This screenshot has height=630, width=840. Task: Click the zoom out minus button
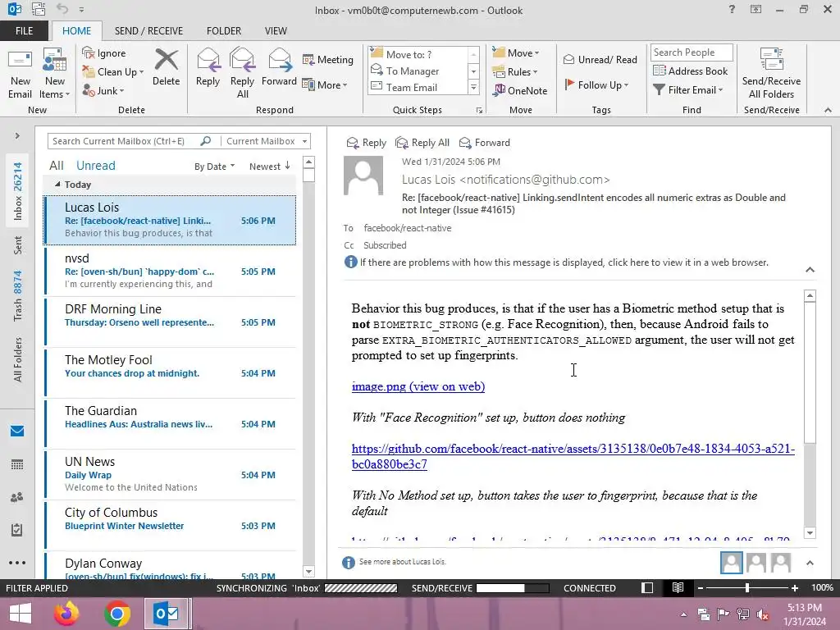point(700,587)
